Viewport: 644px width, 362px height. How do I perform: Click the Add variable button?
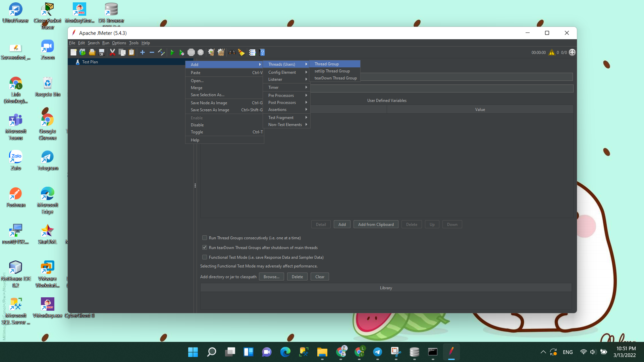(x=342, y=224)
